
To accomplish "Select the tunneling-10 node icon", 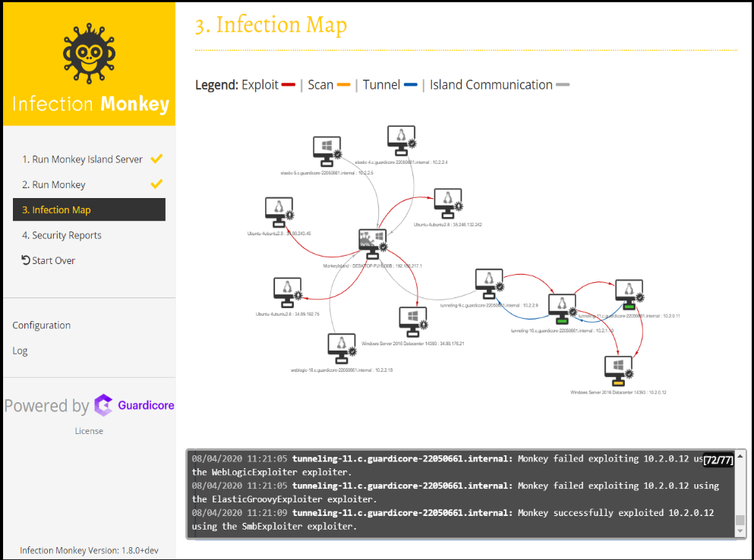I will point(563,309).
